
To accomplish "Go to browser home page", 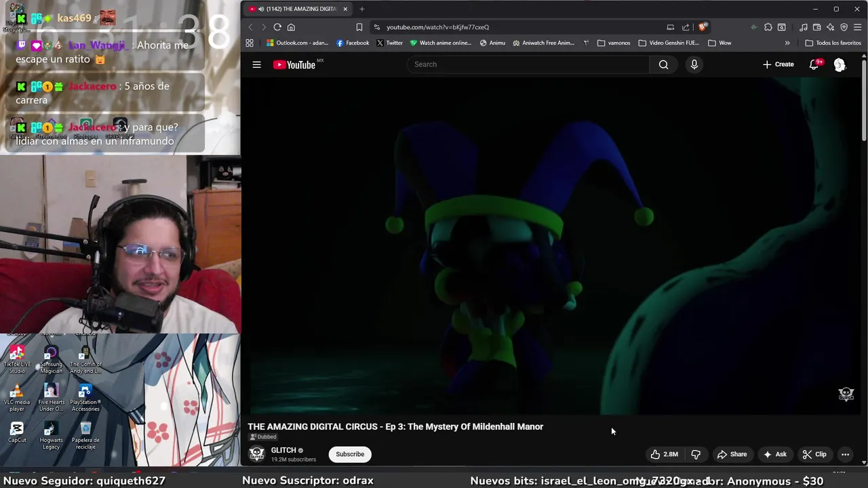I will tap(291, 27).
